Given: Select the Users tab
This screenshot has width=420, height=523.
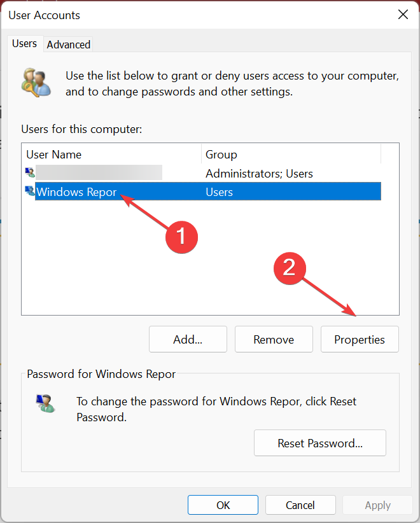Looking at the screenshot, I should click(x=25, y=44).
